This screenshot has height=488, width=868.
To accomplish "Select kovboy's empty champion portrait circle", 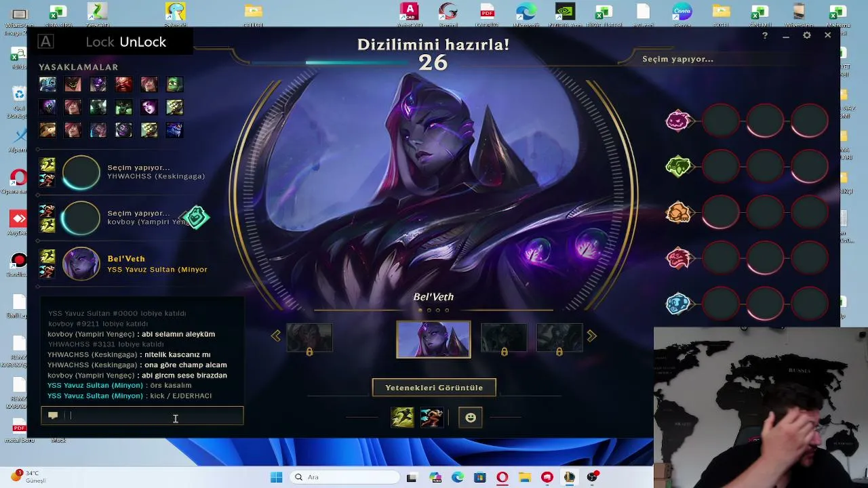I will tap(81, 218).
